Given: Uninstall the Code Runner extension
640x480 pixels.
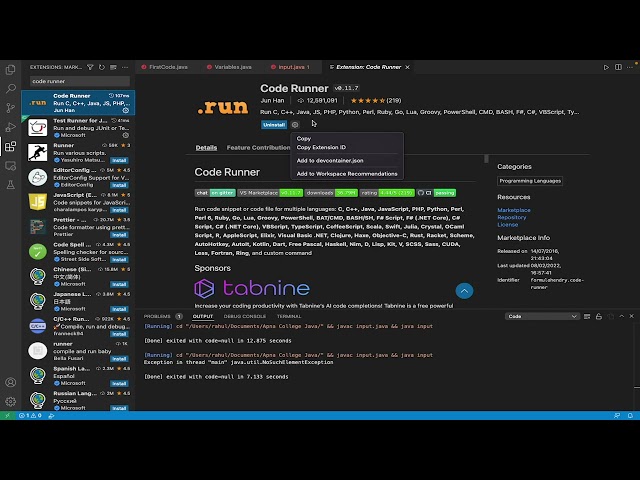Looking at the screenshot, I should [x=274, y=124].
